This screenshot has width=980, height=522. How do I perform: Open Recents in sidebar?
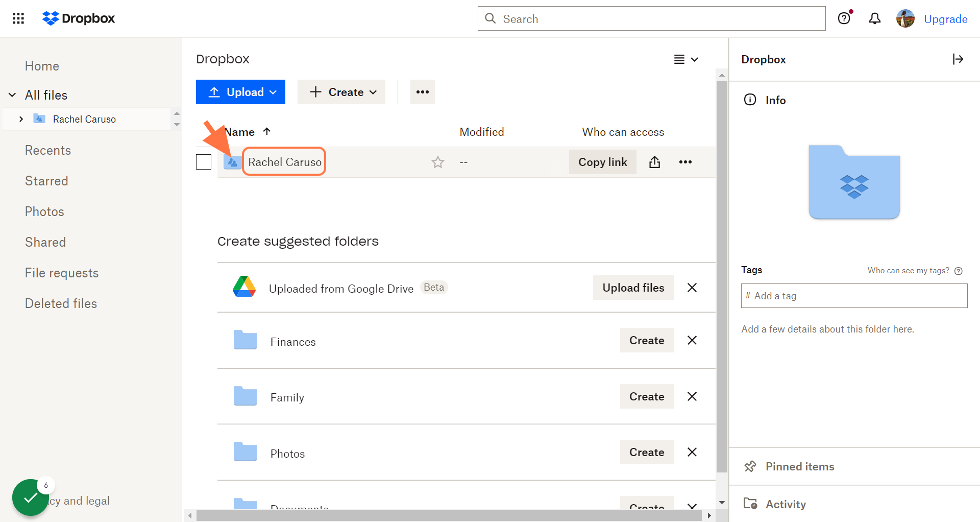click(48, 150)
